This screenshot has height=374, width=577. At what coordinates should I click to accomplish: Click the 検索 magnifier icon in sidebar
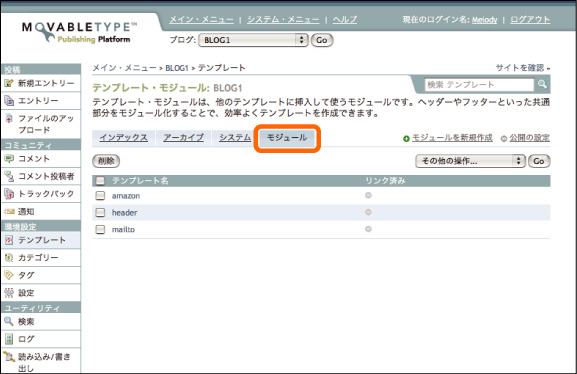click(x=9, y=321)
